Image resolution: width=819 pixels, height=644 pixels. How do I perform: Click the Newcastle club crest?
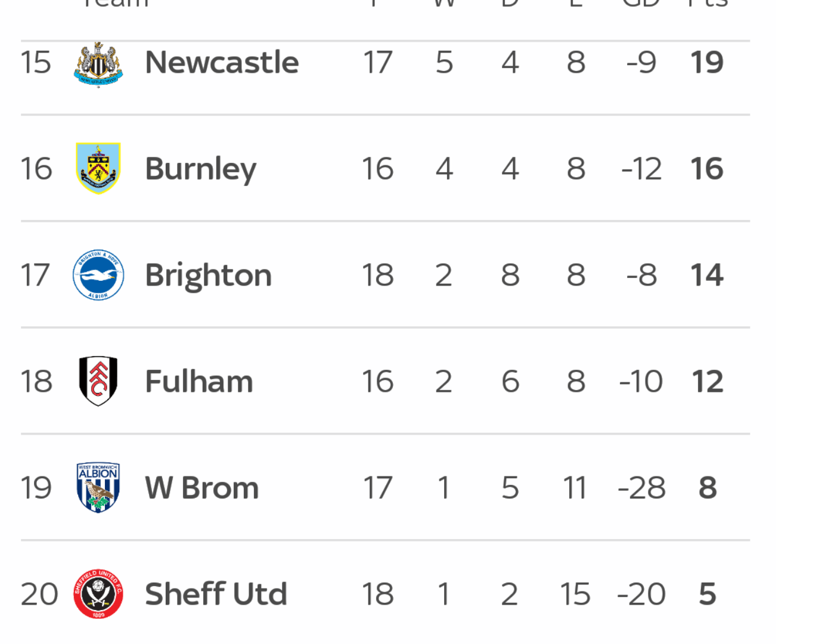pyautogui.click(x=98, y=64)
